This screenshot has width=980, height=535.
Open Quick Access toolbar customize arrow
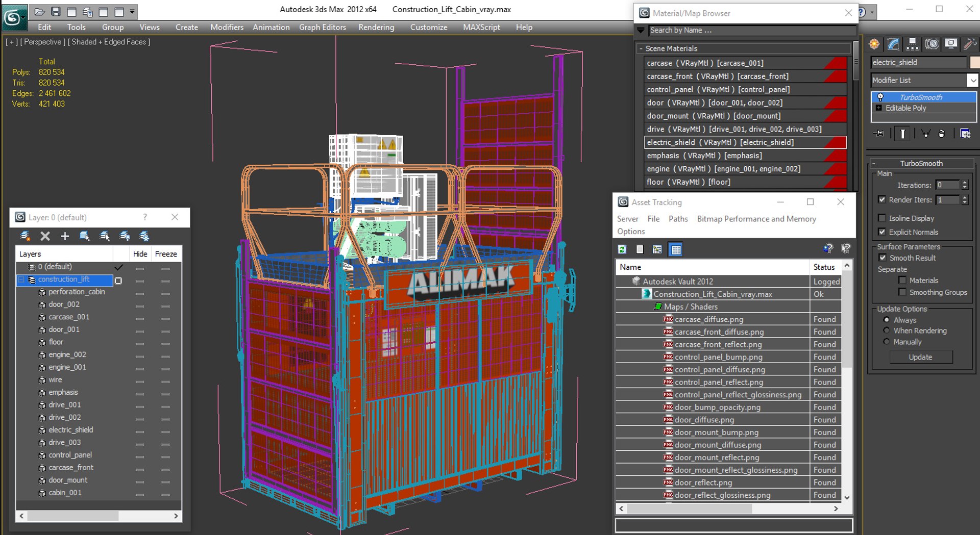[x=132, y=11]
